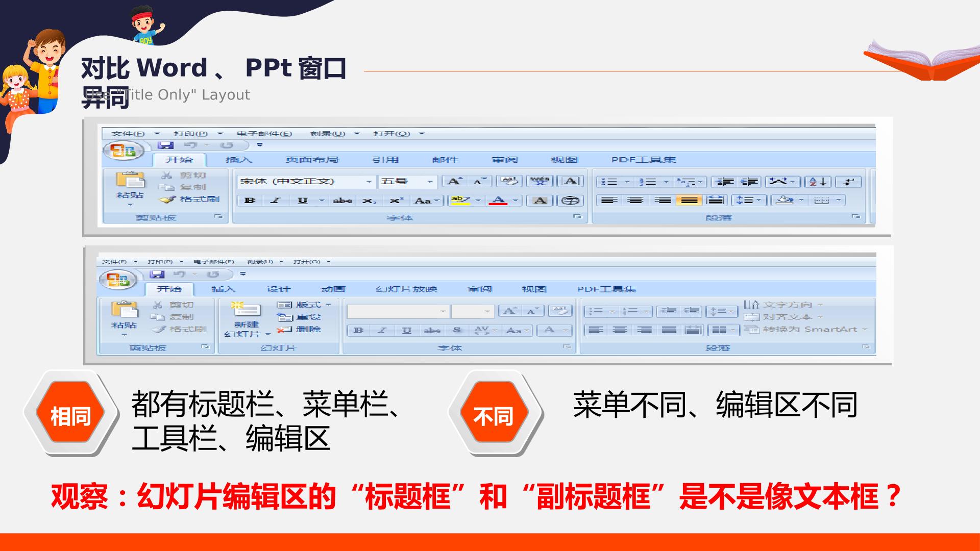
Task: Open the 版式 slide layout dropdown
Action: click(305, 305)
